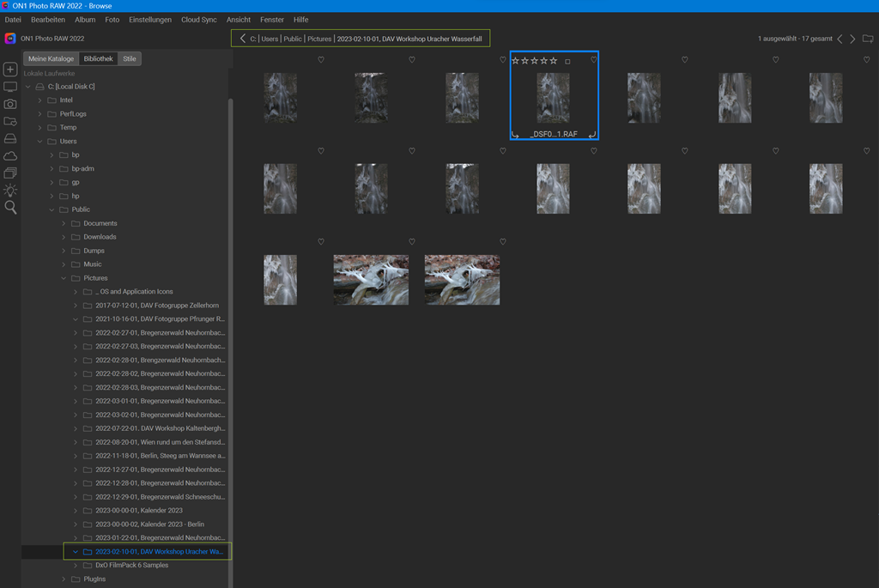Image resolution: width=879 pixels, height=588 pixels.
Task: Collapse the Users folder in tree
Action: [x=39, y=142]
